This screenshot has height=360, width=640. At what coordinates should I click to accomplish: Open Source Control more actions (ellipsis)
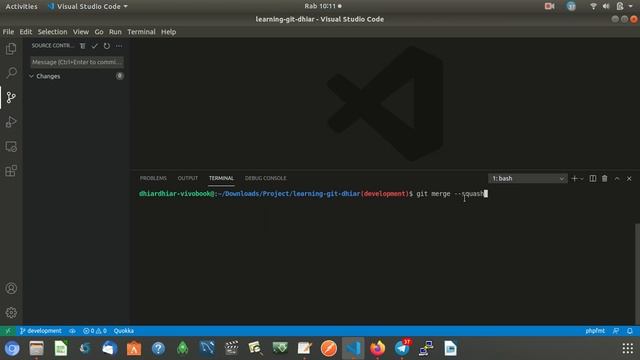pos(119,46)
